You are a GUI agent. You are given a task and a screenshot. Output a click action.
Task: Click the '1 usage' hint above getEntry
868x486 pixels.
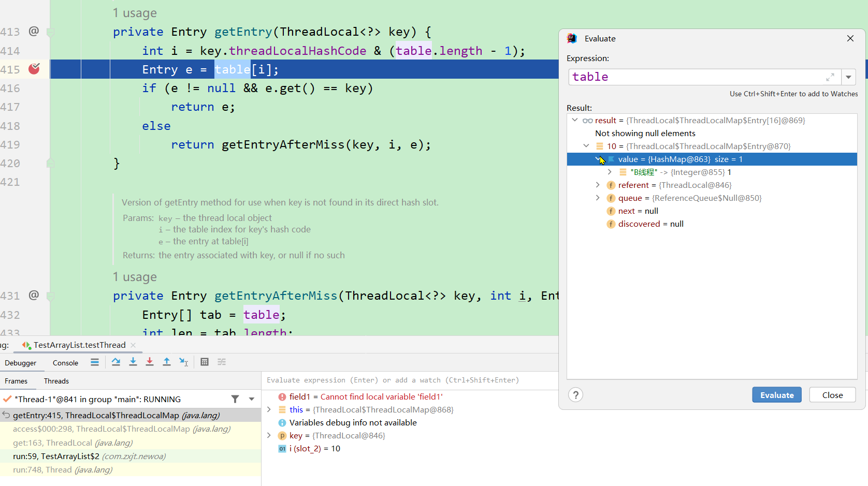135,13
